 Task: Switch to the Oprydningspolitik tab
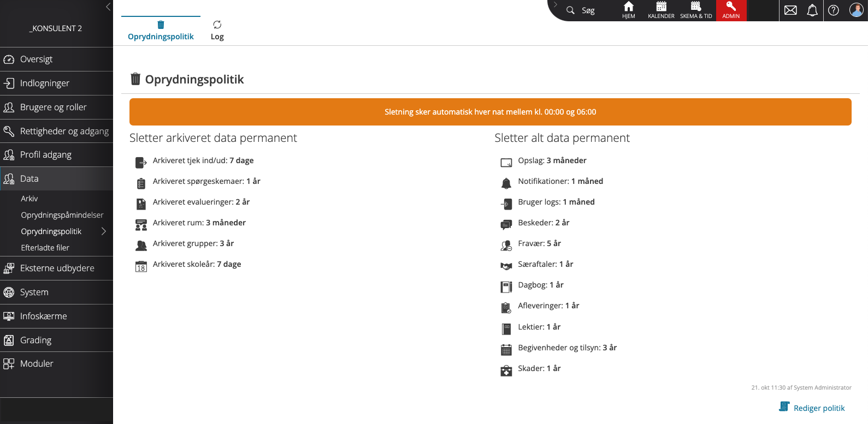(x=161, y=31)
